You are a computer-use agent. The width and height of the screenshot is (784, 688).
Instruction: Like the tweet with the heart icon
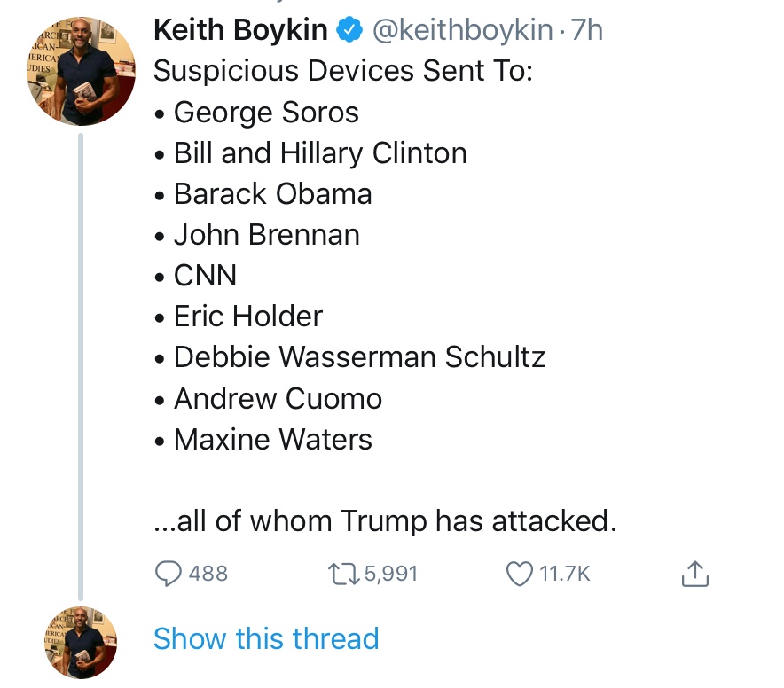519,574
